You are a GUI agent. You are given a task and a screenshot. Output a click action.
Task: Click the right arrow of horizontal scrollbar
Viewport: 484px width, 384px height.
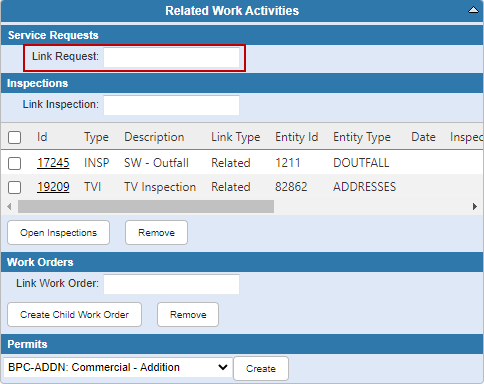coord(475,207)
